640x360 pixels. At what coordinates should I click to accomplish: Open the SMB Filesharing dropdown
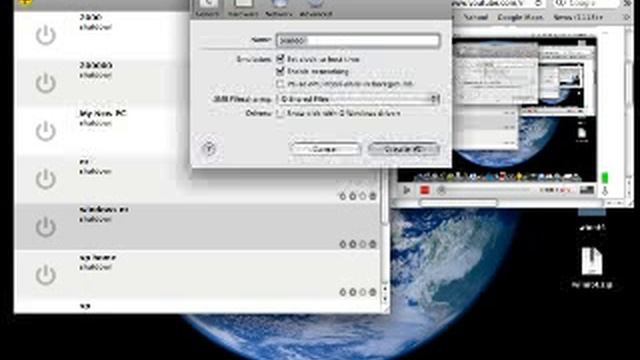coord(358,99)
